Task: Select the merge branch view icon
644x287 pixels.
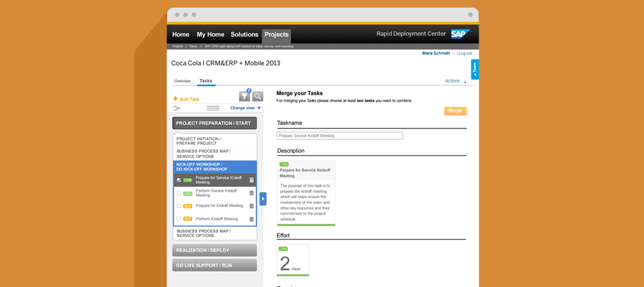Action: 176,108
